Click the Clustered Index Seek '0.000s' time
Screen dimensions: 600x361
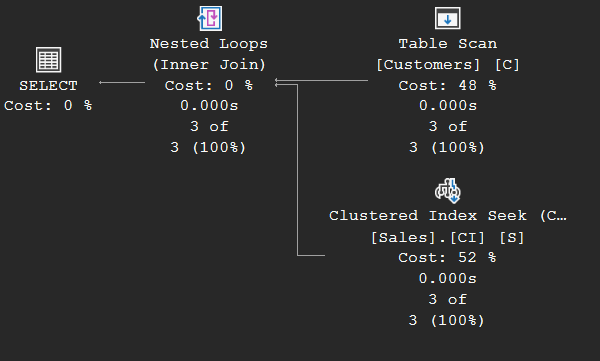point(447,278)
